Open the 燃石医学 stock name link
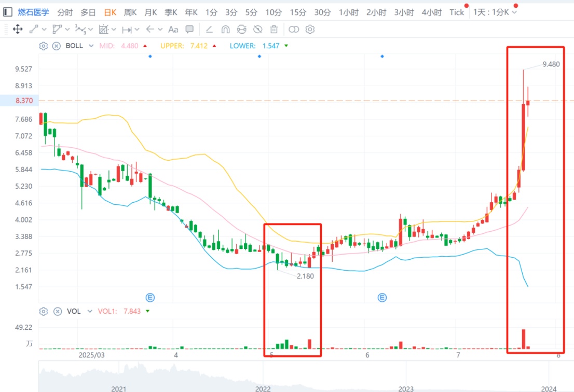Screen dimensions: 574x392 33,12
